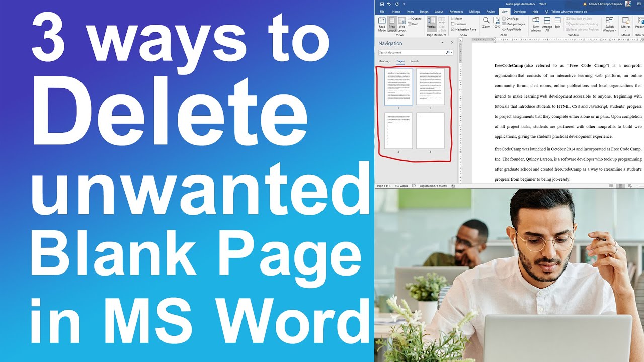
Task: Select blank page 4 thumbnail
Action: (x=430, y=131)
